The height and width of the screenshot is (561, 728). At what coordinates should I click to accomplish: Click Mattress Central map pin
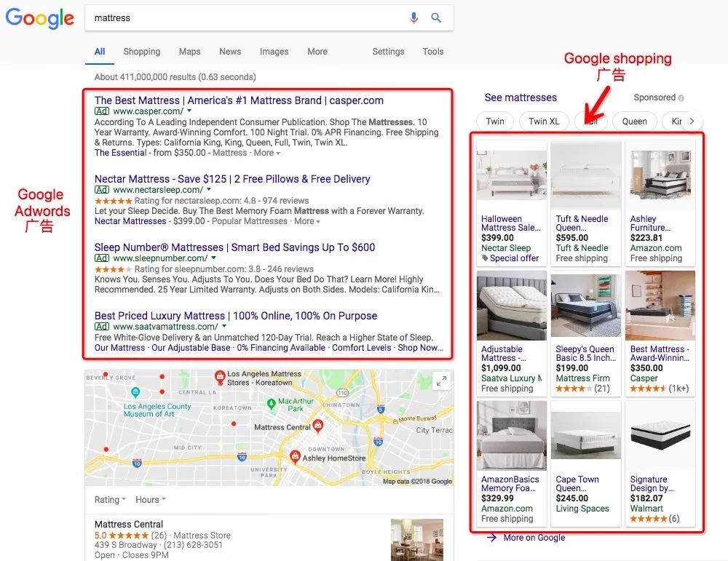pyautogui.click(x=317, y=426)
